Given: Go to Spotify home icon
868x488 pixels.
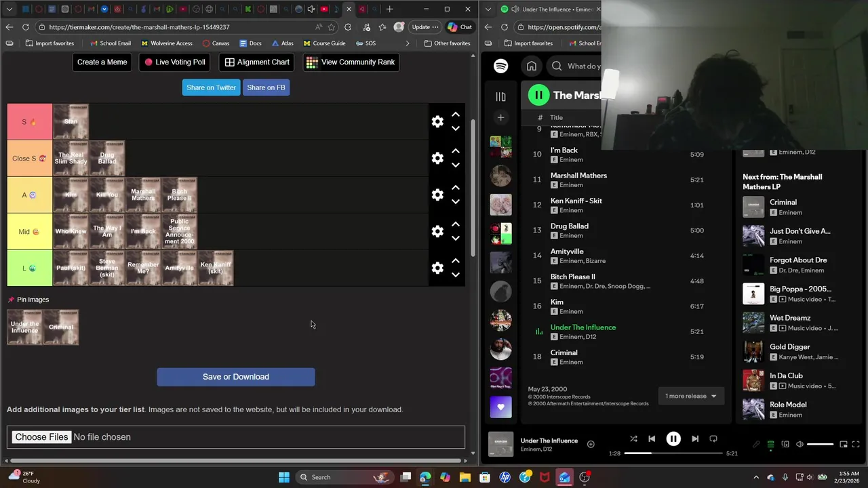Looking at the screenshot, I should [532, 66].
